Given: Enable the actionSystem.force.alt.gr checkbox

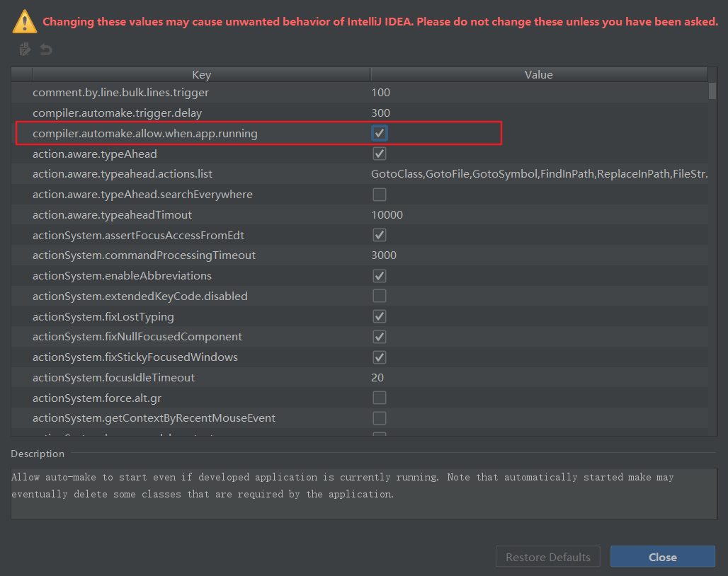Looking at the screenshot, I should click(x=380, y=398).
